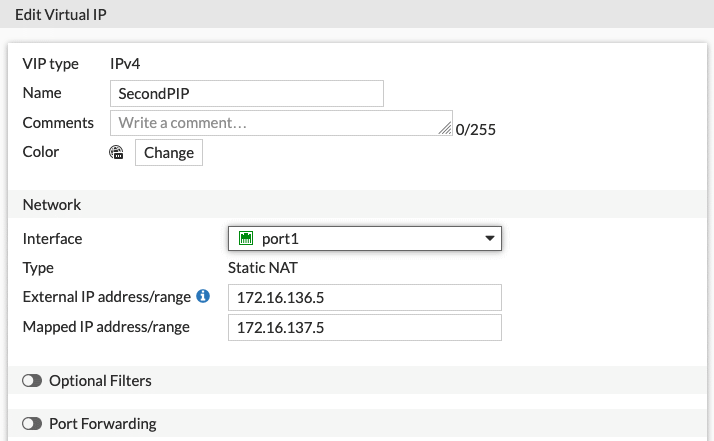Click the green port1 interface icon
The image size is (714, 441).
(x=245, y=239)
